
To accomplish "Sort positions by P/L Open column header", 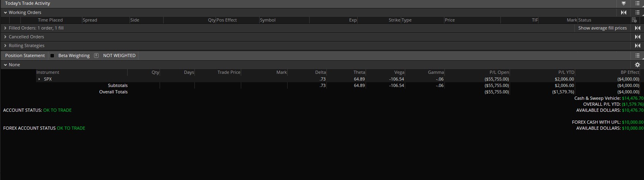I will click(x=499, y=72).
